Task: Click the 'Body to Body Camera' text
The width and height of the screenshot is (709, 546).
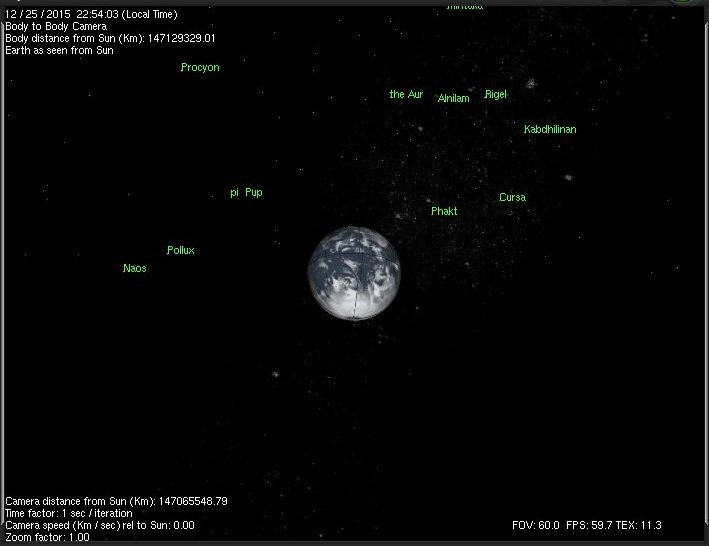Action: [x=56, y=26]
